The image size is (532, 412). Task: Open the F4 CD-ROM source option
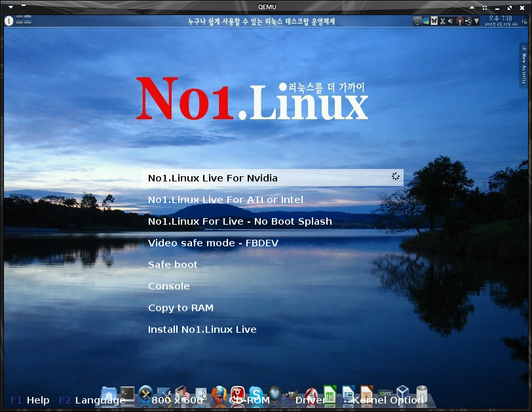tap(241, 400)
